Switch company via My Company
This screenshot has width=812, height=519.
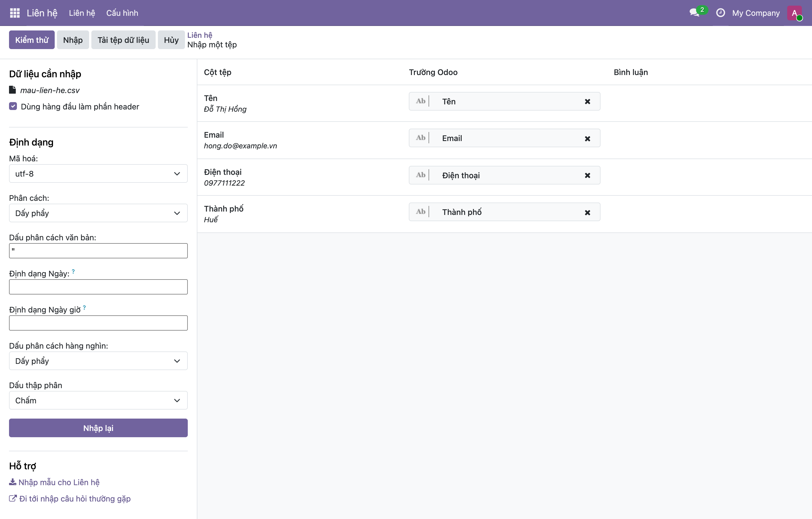pyautogui.click(x=756, y=13)
